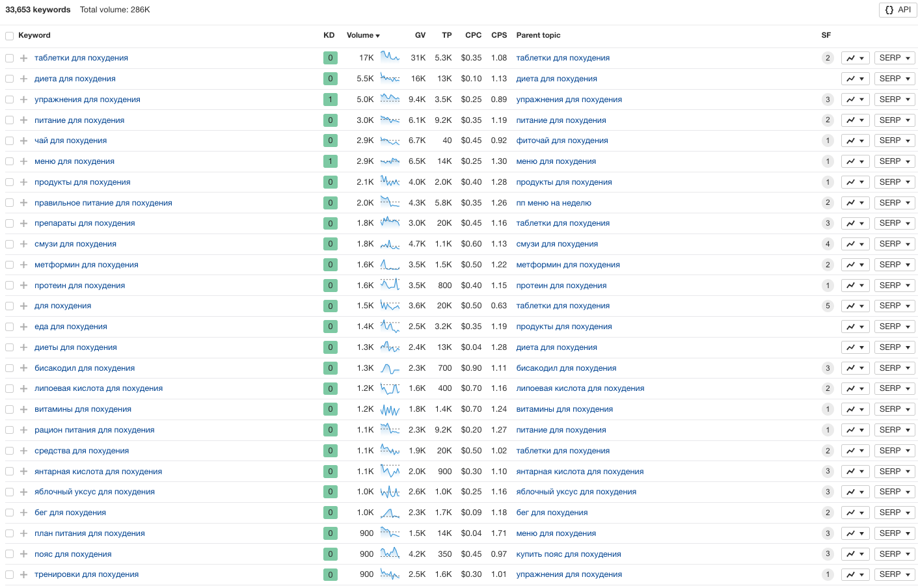Expand SERP dropdown for таблетки для похудения
The width and height of the screenshot is (918, 588).
click(895, 58)
